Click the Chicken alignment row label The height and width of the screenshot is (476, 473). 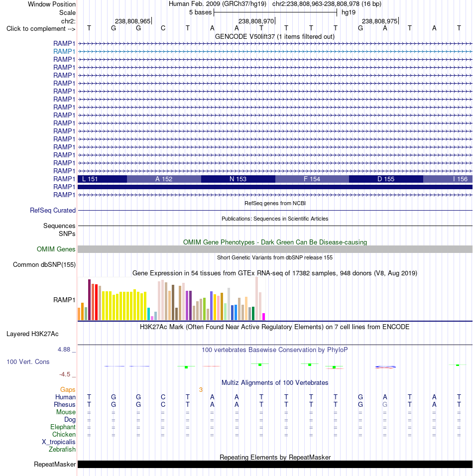click(x=64, y=435)
